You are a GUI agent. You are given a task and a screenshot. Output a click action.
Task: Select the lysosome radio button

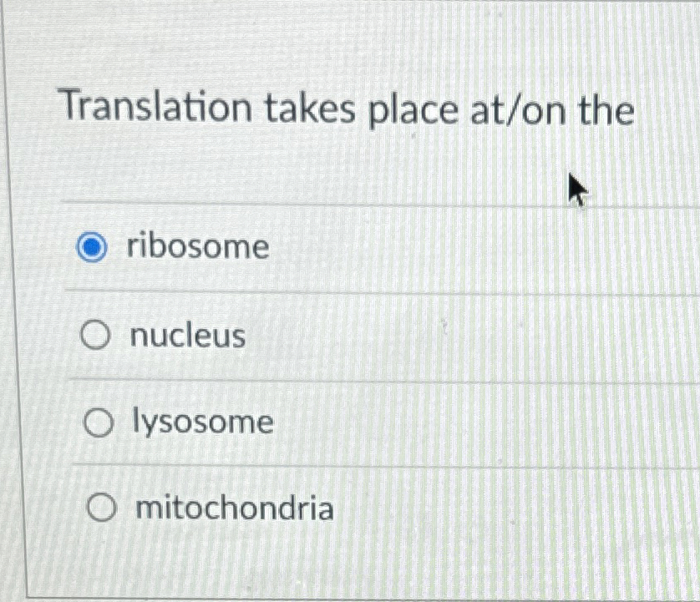[x=99, y=422]
